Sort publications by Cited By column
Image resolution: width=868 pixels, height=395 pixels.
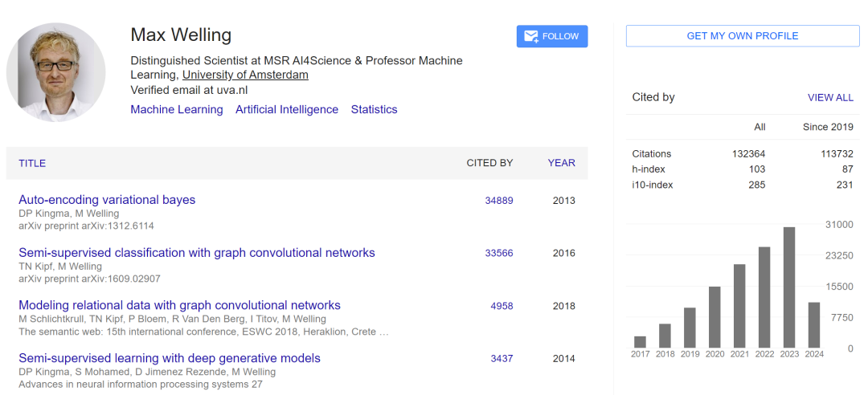(489, 163)
